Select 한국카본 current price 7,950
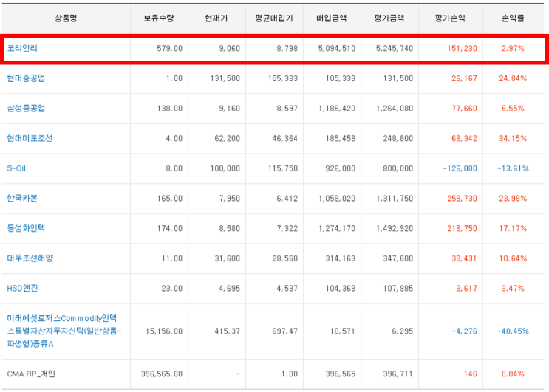Image resolution: width=549 pixels, height=392 pixels. click(230, 199)
